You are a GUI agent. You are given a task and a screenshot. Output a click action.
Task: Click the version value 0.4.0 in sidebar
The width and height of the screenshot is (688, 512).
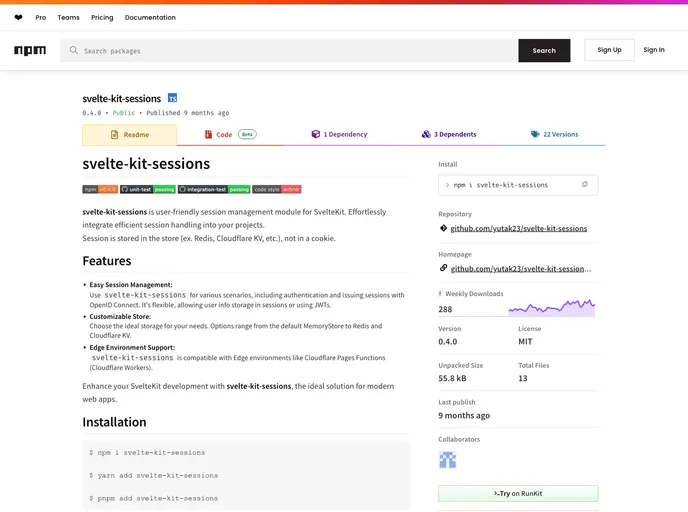coord(448,341)
